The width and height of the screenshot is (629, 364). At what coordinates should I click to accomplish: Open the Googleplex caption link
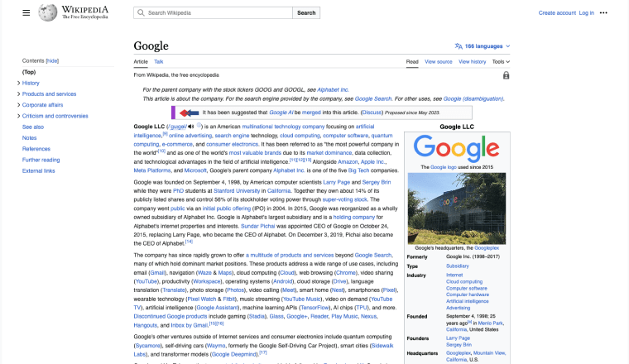tap(487, 248)
